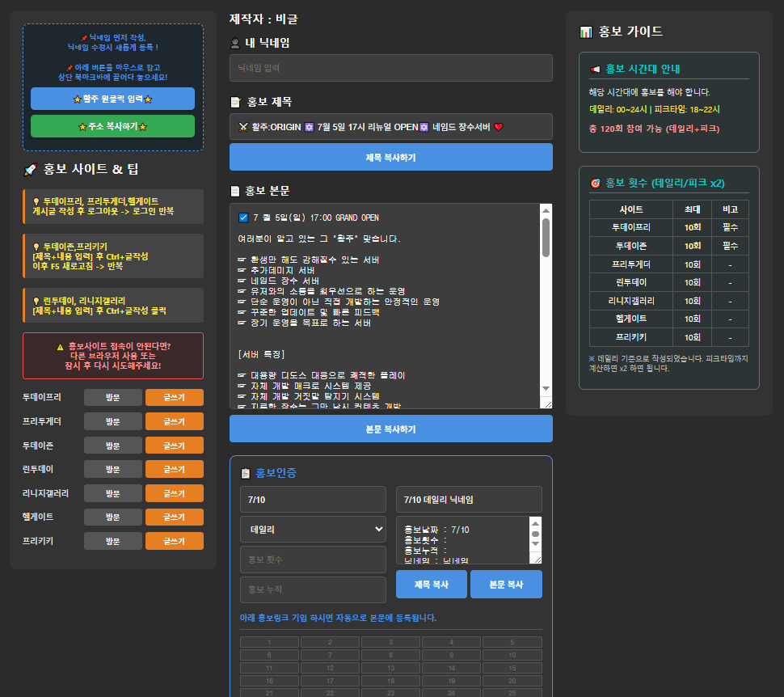This screenshot has height=697, width=784.
Task: Click 방문 for 프리두게더
Action: [x=113, y=421]
